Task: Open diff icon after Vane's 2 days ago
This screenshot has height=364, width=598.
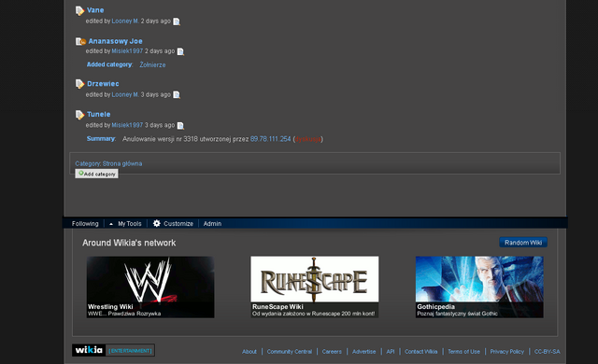Action: pyautogui.click(x=177, y=21)
